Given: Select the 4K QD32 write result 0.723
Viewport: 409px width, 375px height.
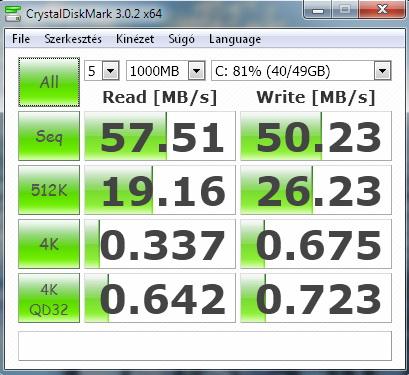Looking at the screenshot, I should click(x=316, y=298).
